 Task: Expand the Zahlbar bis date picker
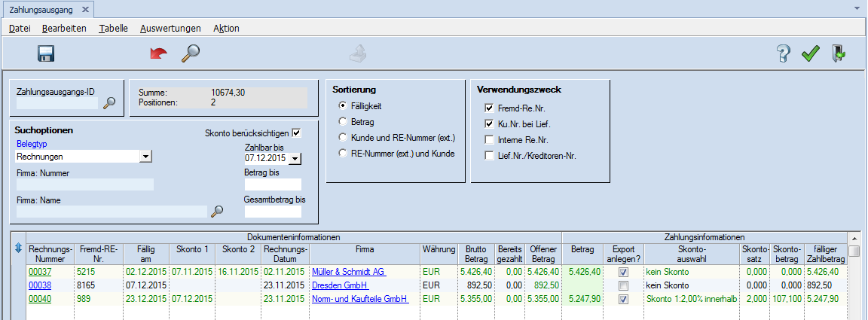[295, 159]
